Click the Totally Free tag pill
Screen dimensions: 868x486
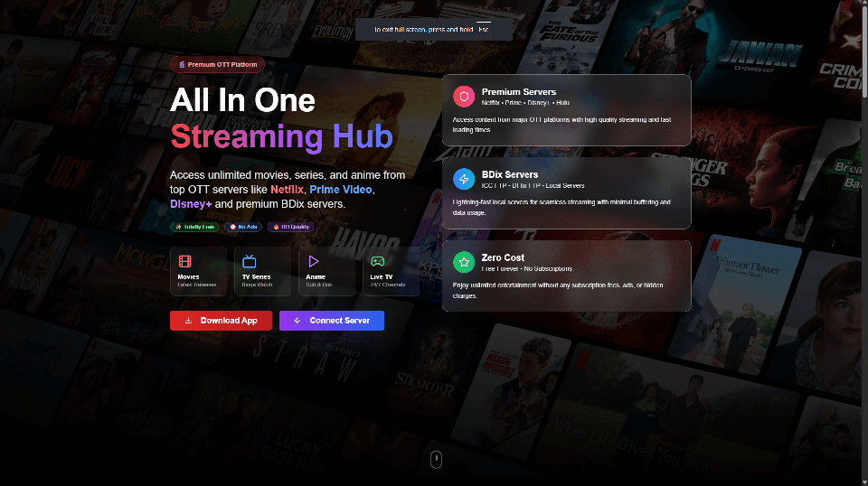195,227
